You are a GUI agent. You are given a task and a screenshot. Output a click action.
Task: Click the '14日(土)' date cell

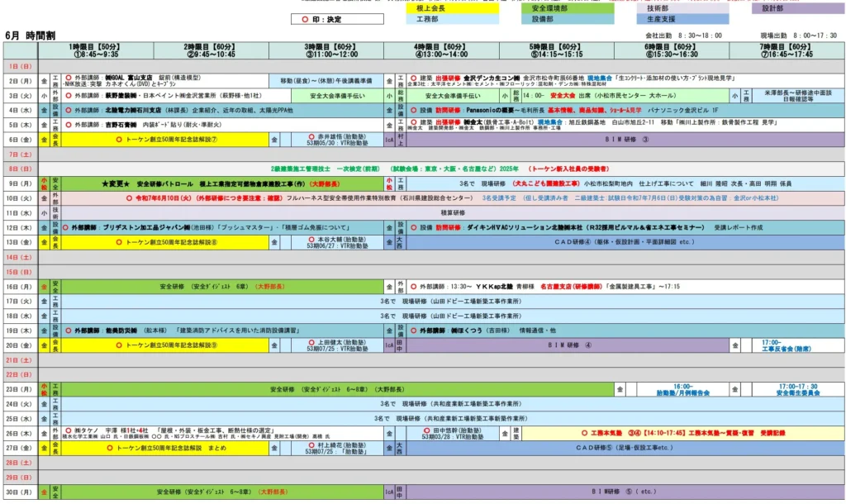(21, 258)
